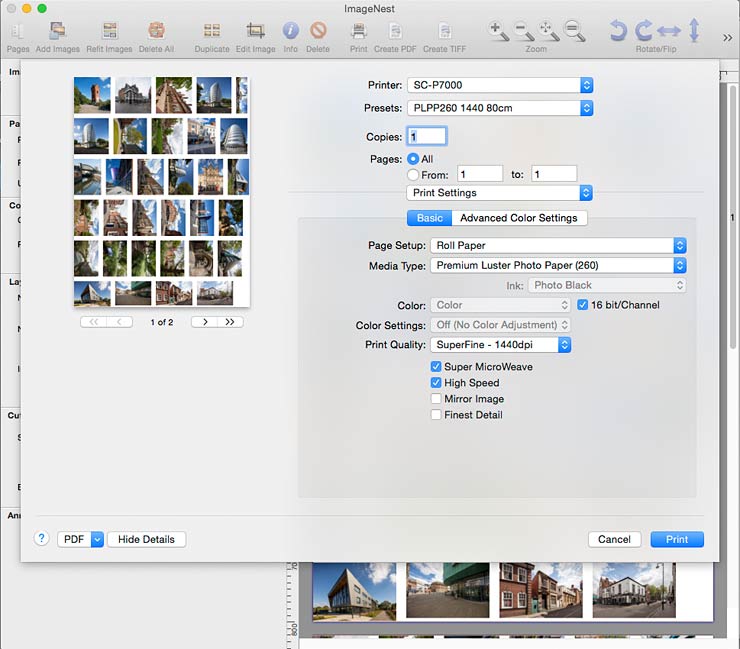Click the Copies input field

427,136
